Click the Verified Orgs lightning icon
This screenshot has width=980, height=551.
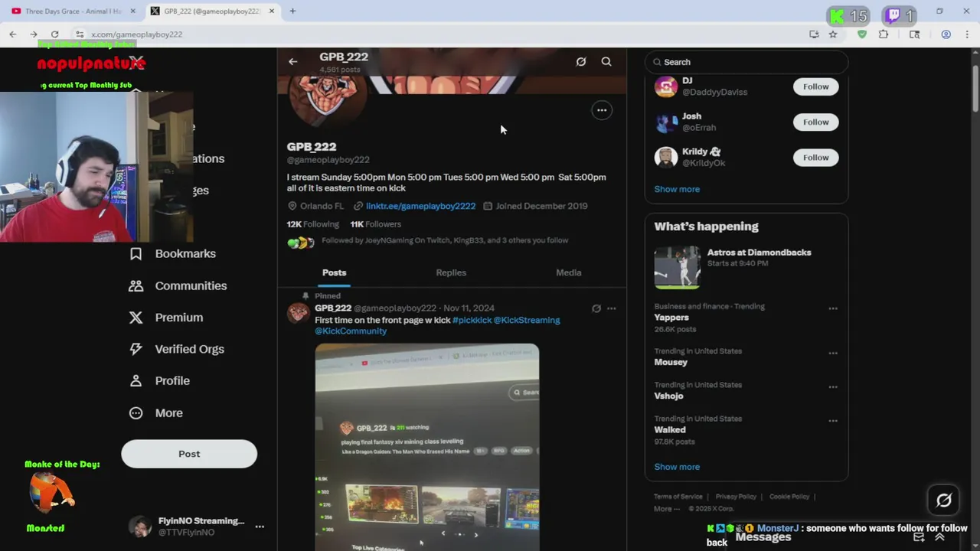pos(136,349)
